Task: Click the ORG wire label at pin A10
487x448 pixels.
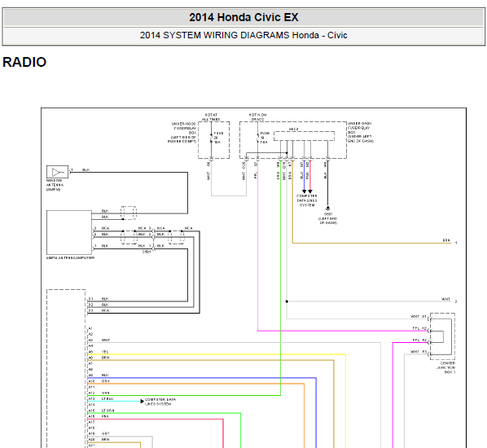Action: click(x=106, y=381)
